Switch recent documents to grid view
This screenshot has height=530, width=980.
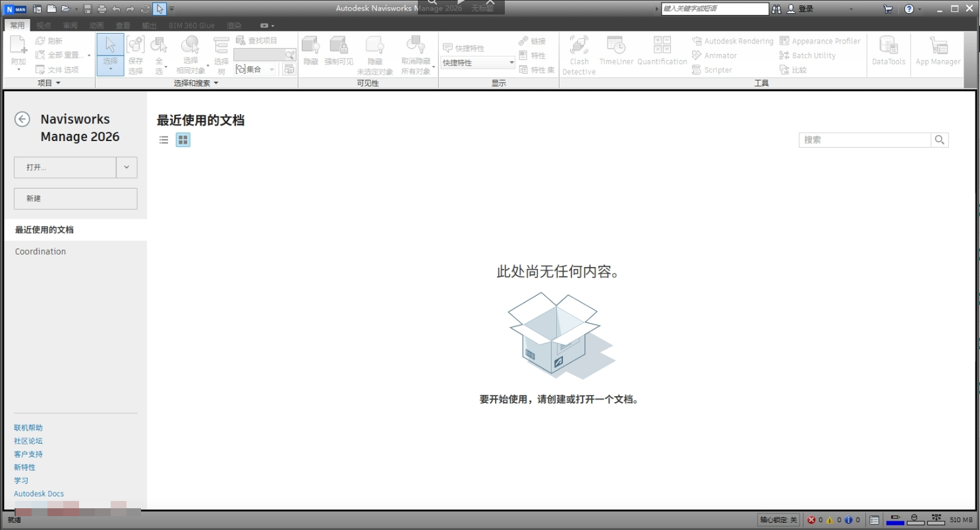tap(183, 140)
